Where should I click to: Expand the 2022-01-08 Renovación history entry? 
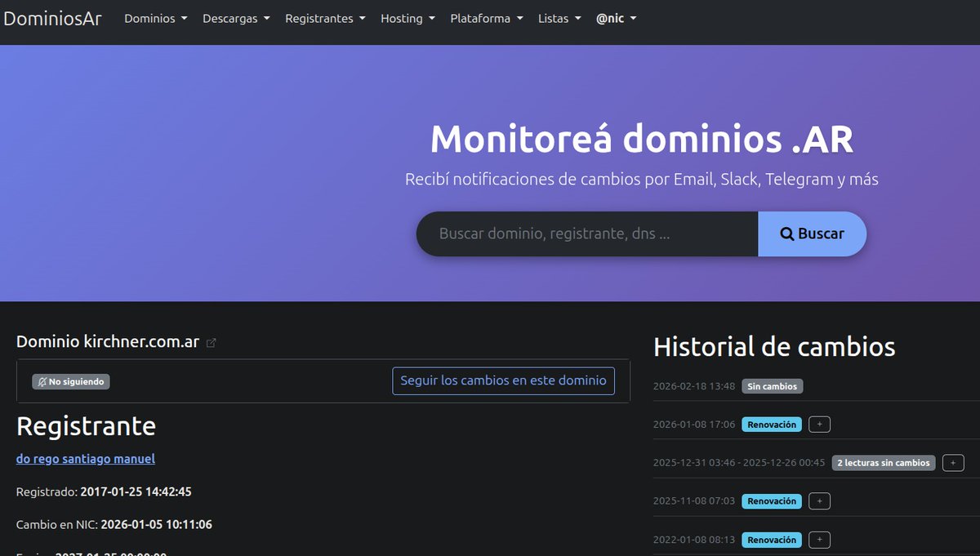(x=818, y=539)
